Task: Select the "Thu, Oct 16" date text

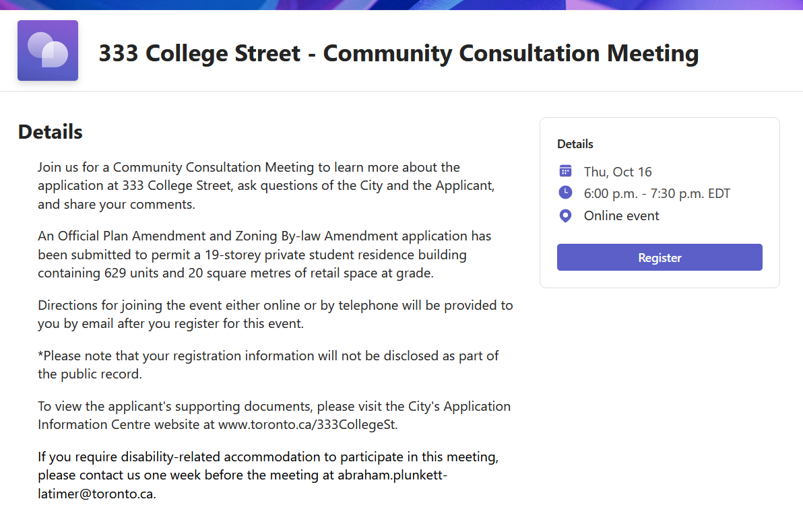Action: (618, 172)
